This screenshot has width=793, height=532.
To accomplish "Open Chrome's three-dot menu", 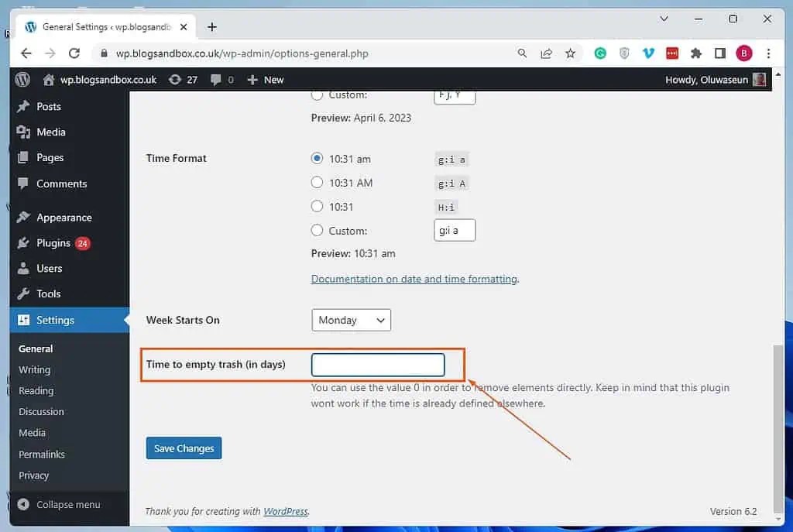I will point(768,53).
